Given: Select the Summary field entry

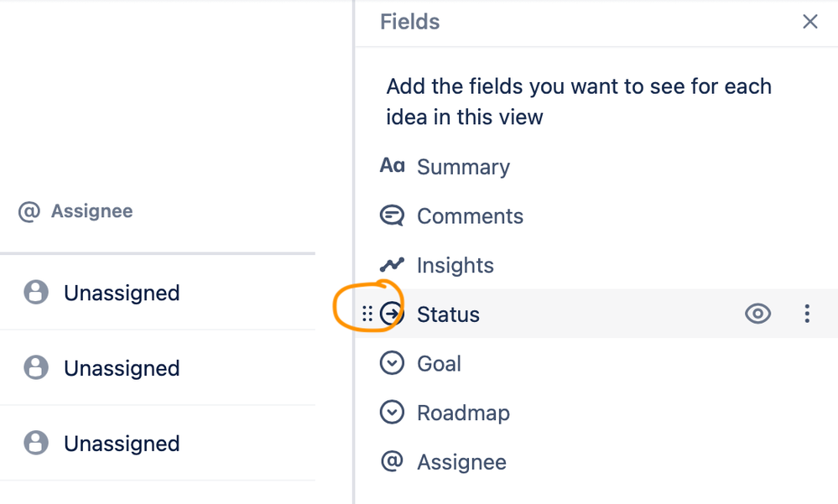Looking at the screenshot, I should click(463, 167).
